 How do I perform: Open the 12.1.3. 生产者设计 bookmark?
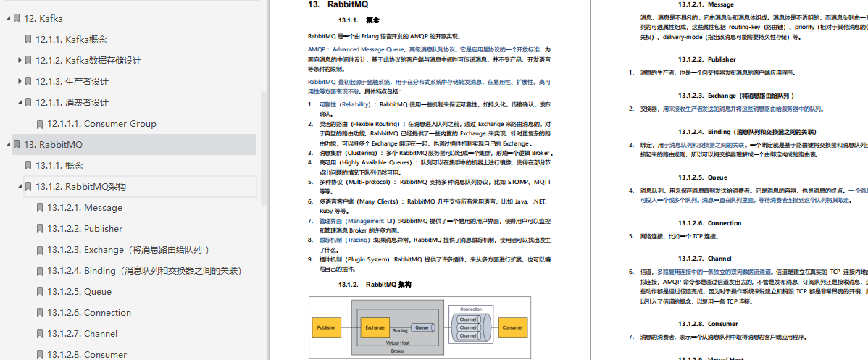coord(72,81)
